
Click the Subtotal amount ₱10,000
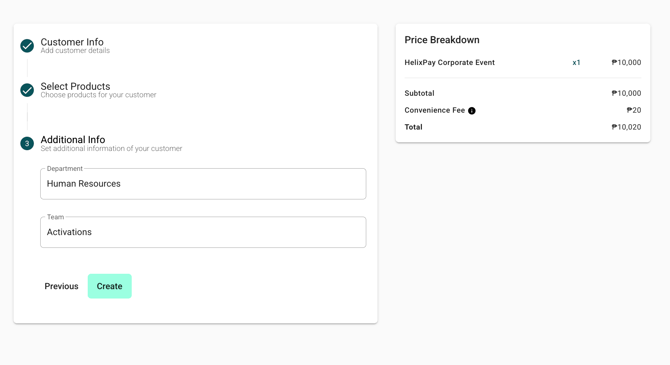point(626,93)
